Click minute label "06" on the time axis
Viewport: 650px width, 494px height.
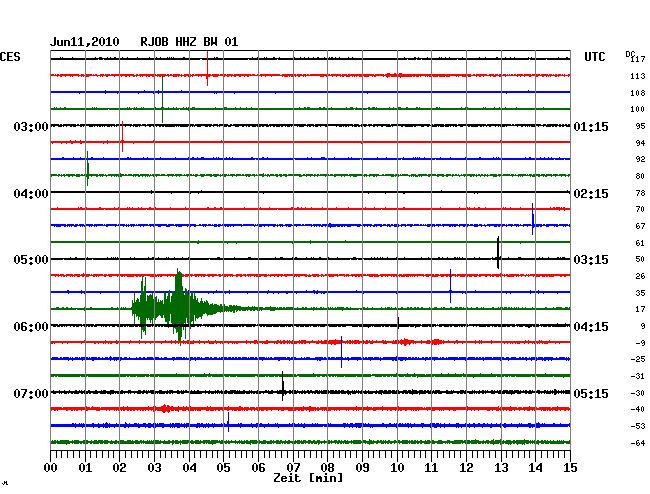point(258,468)
